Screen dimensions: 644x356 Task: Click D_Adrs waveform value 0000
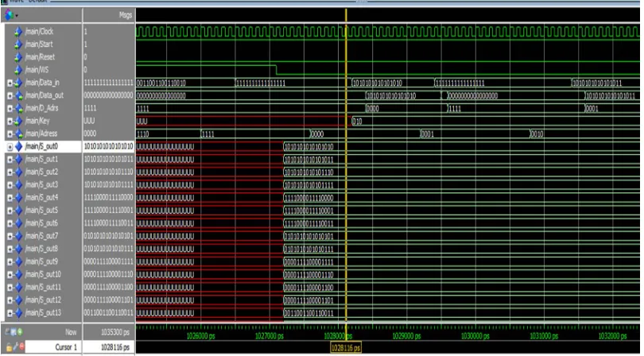coord(372,109)
